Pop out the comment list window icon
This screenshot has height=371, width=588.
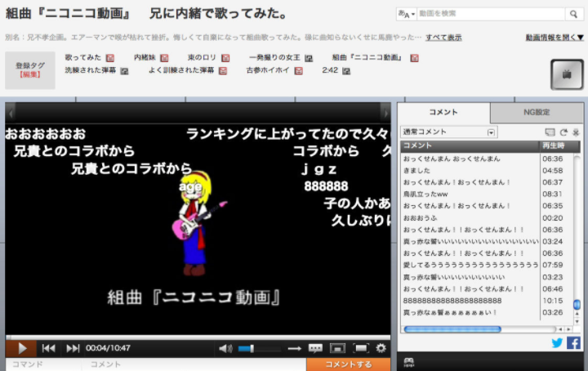pos(550,132)
